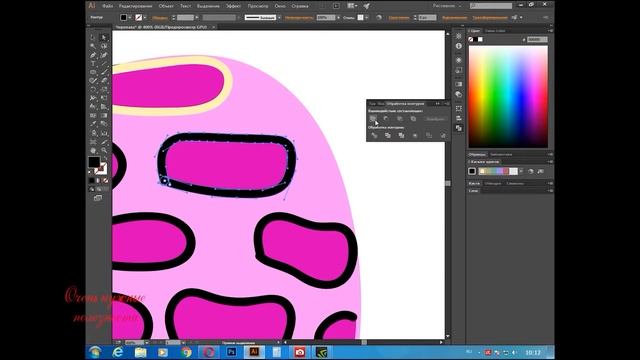Select the Magic Wand tool

(93, 46)
